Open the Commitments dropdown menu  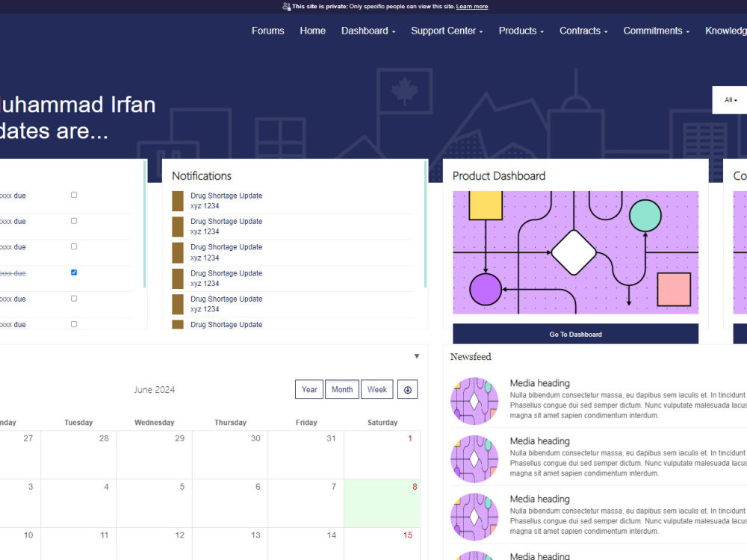(657, 31)
